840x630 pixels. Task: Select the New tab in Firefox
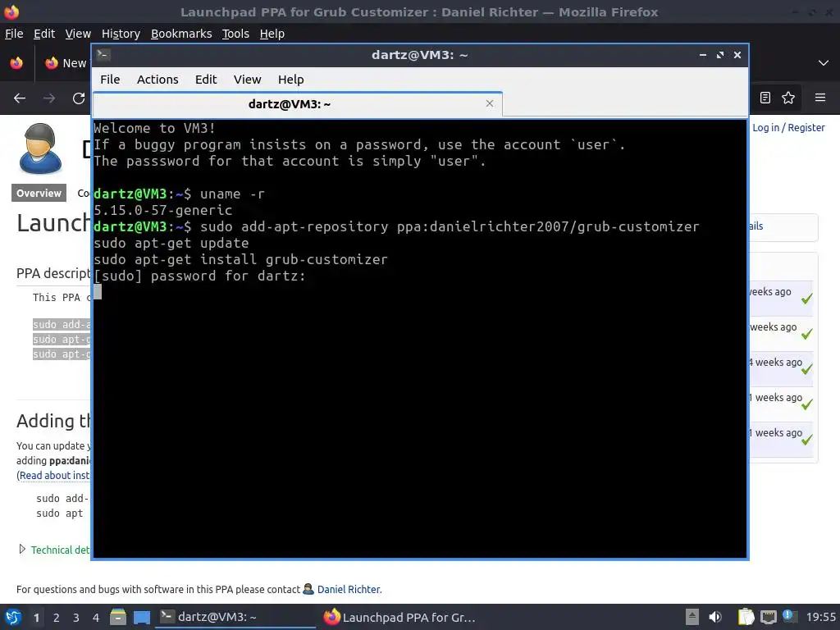coord(65,63)
